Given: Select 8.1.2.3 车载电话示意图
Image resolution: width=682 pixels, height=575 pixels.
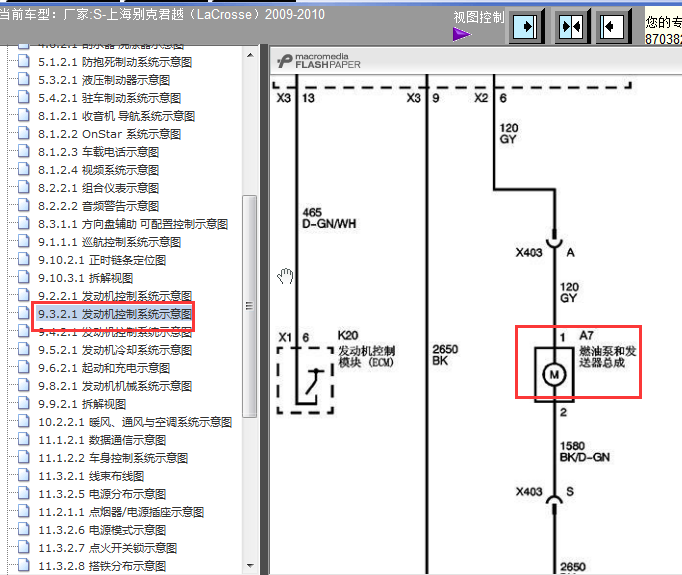Looking at the screenshot, I should [98, 152].
